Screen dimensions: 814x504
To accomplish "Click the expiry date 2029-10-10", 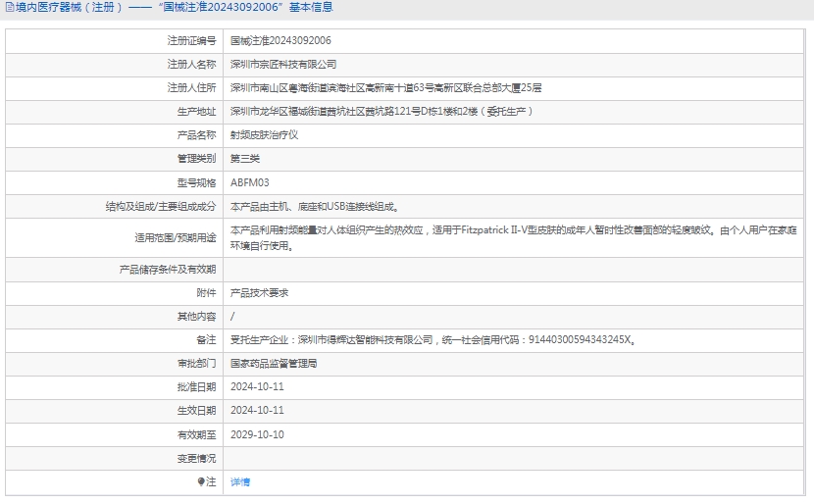I will (257, 433).
